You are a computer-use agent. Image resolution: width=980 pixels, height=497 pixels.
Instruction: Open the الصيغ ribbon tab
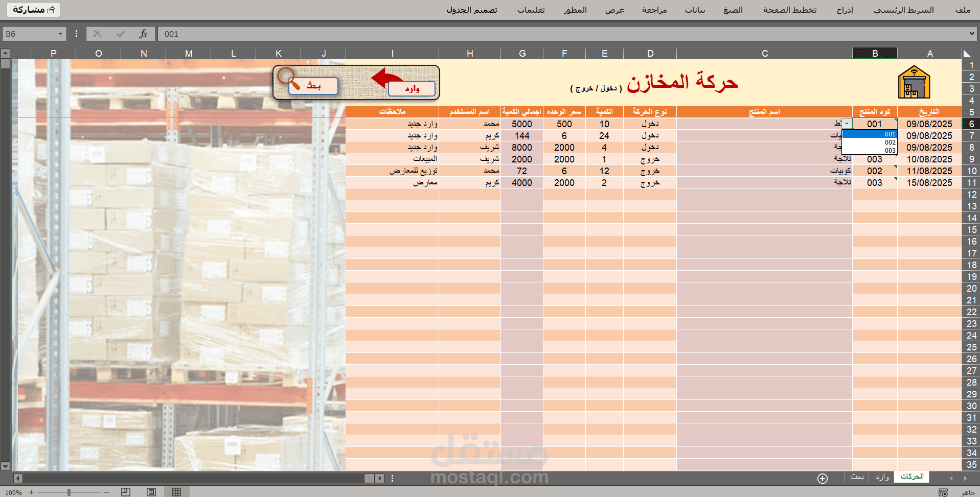click(733, 10)
